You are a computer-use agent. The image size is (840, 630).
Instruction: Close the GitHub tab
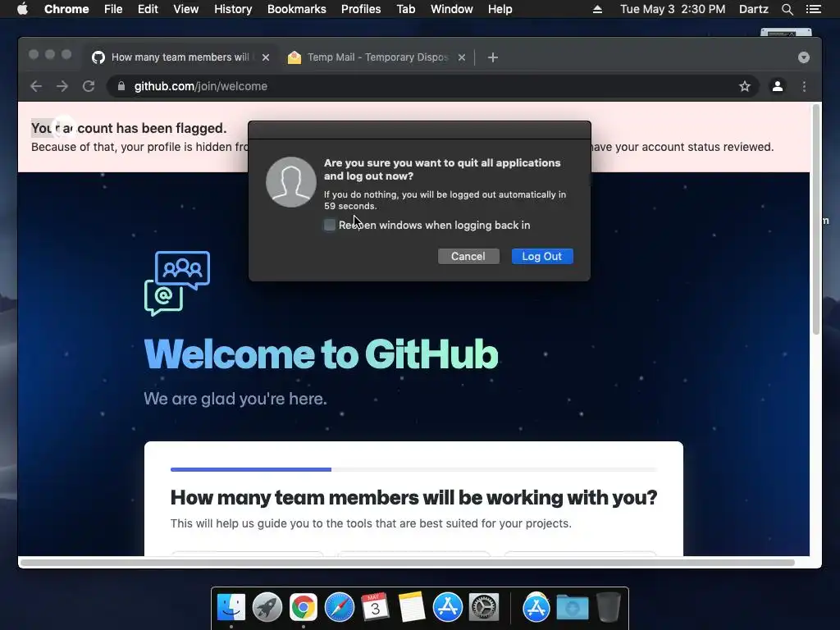coord(266,57)
